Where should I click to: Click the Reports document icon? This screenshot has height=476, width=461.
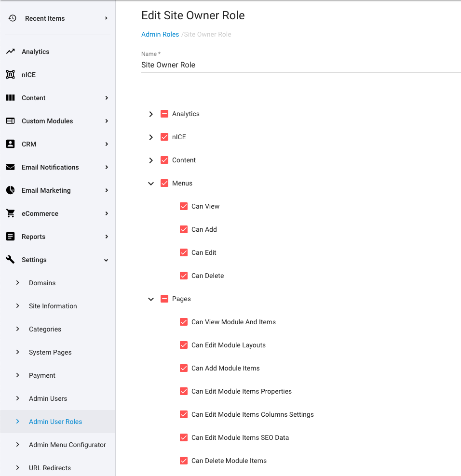click(10, 237)
